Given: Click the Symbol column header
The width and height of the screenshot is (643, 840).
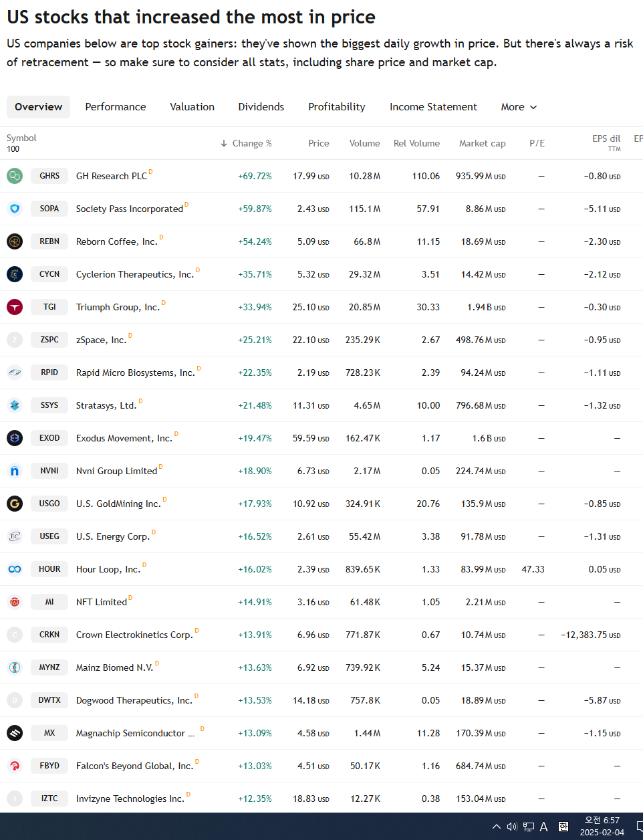Looking at the screenshot, I should pyautogui.click(x=21, y=138).
